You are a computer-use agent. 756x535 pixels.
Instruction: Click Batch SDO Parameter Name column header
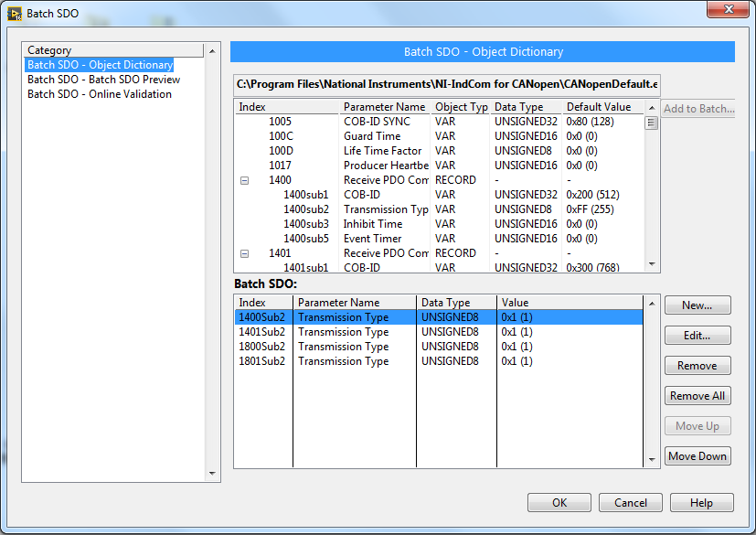355,303
